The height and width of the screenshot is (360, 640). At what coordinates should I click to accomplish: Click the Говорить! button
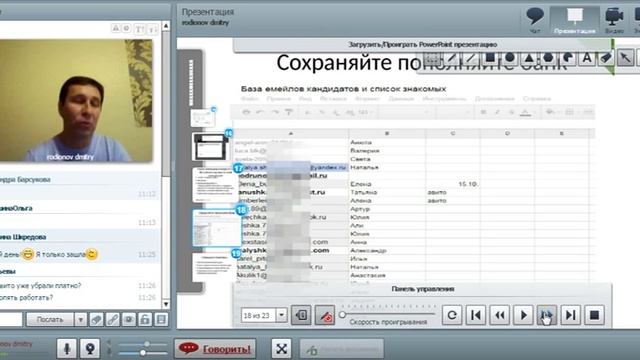[x=215, y=349]
